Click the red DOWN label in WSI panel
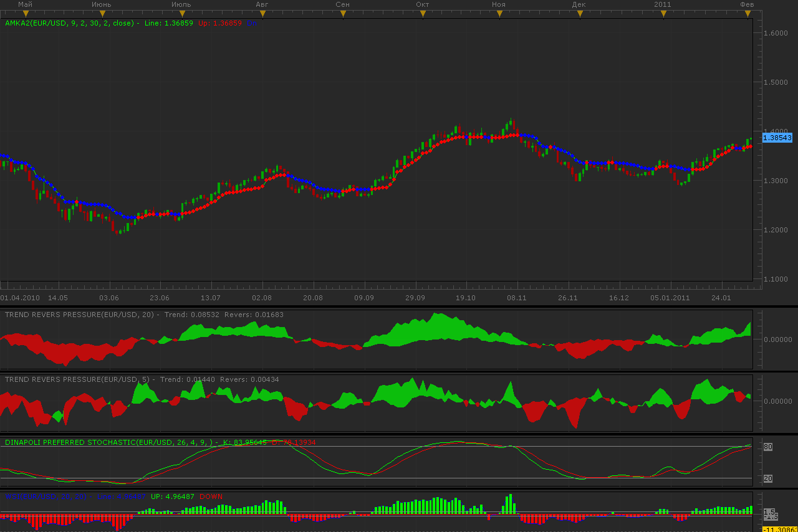Image resolution: width=798 pixels, height=532 pixels. (211, 496)
